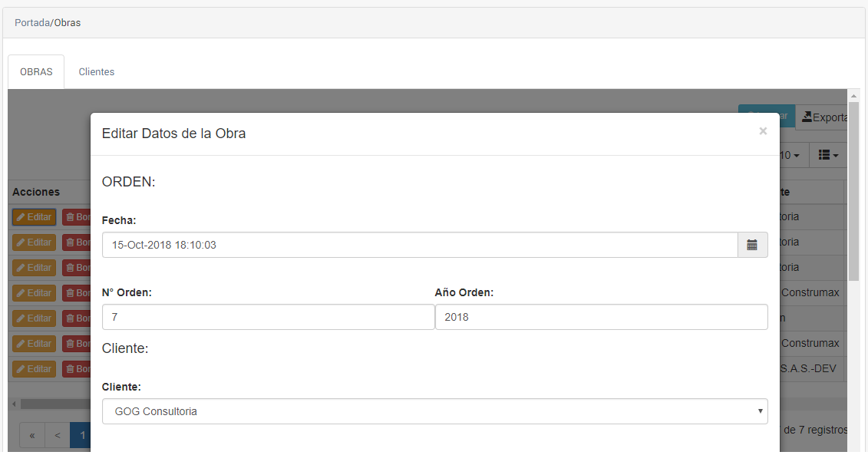Image resolution: width=868 pixels, height=465 pixels.
Task: Jump to the first page with « button
Action: click(x=32, y=435)
